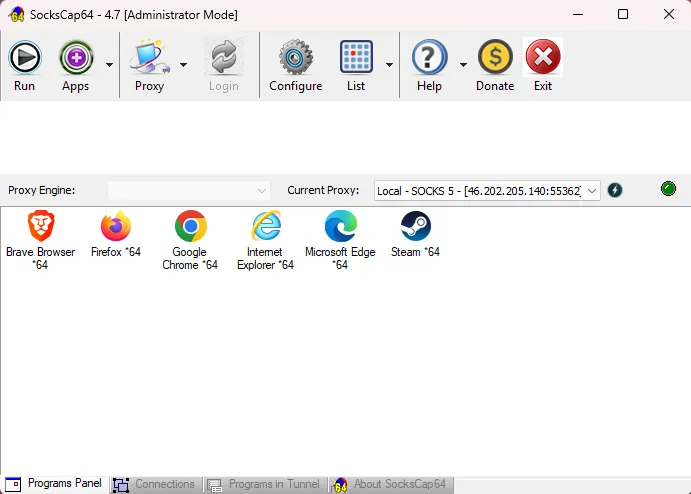Switch to the Programs Panel tab
The width and height of the screenshot is (691, 494).
click(x=55, y=484)
